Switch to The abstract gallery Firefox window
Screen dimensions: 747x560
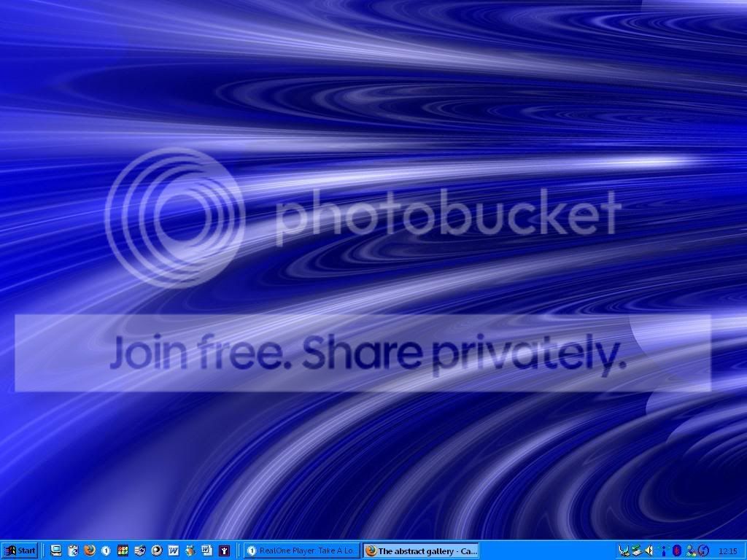pyautogui.click(x=421, y=551)
